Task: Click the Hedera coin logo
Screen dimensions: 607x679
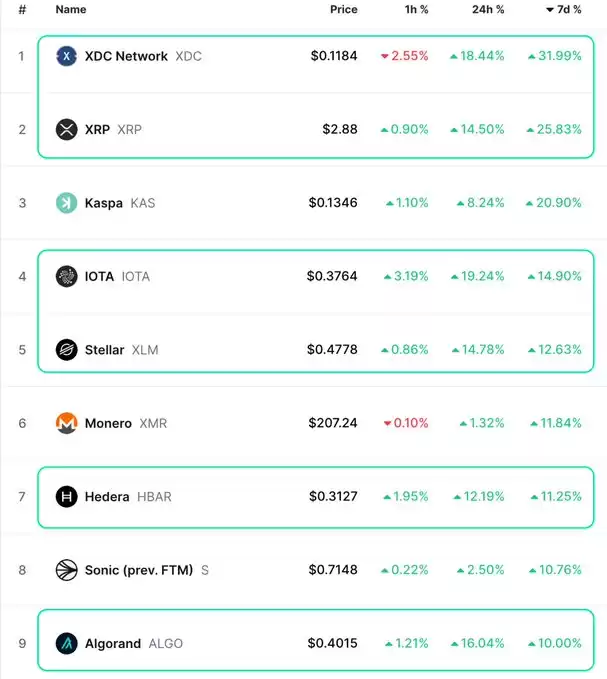Action: tap(67, 496)
